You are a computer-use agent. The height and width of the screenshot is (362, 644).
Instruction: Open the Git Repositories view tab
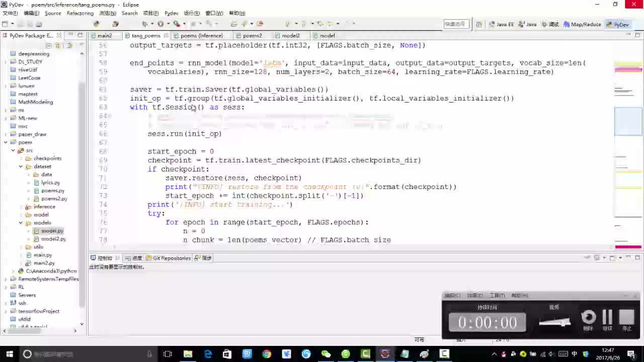[168, 258]
